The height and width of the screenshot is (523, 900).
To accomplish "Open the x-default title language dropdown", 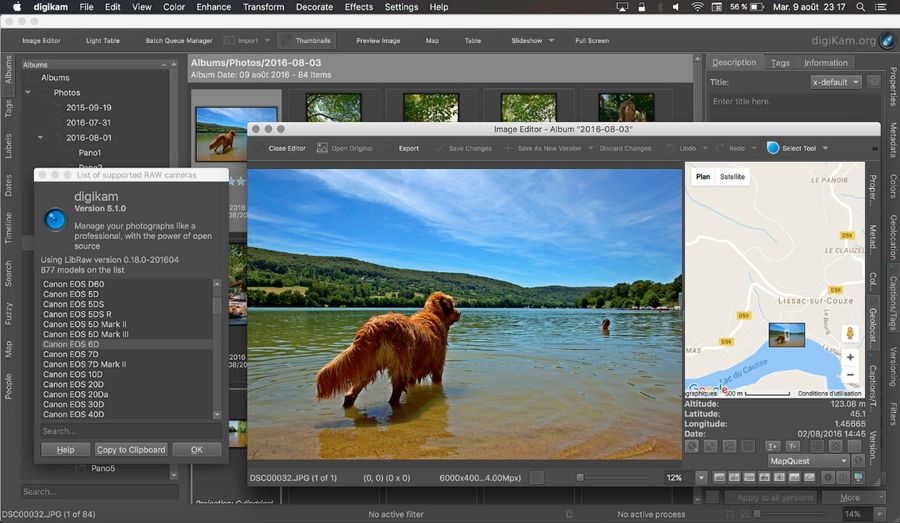I will pos(836,82).
